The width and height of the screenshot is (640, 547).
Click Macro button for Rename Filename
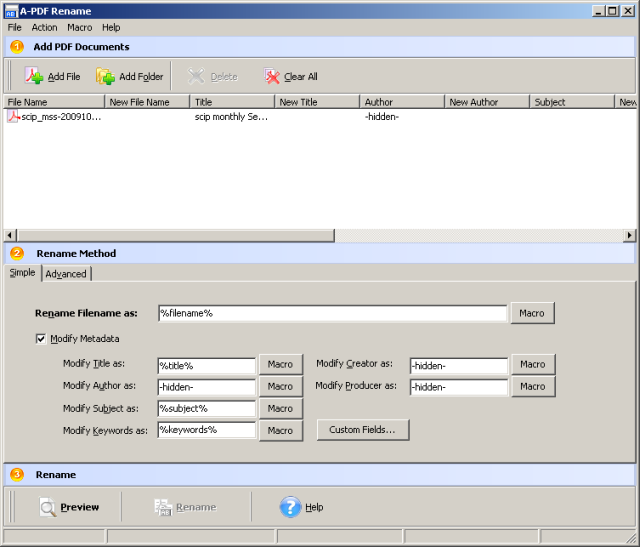pyautogui.click(x=532, y=313)
